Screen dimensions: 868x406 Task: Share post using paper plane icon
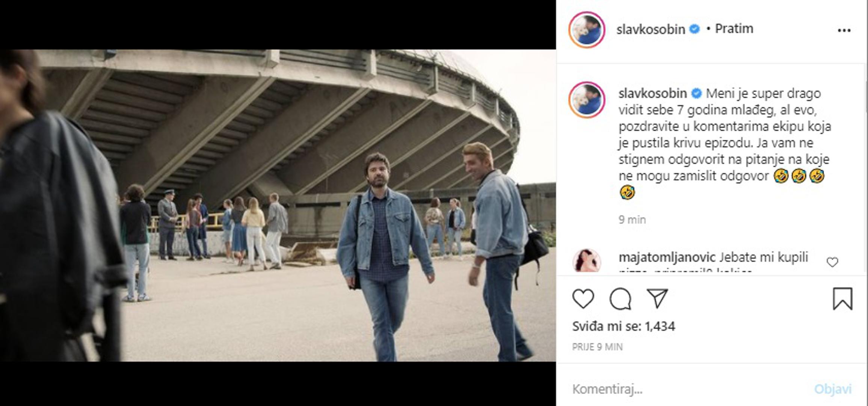[657, 298]
